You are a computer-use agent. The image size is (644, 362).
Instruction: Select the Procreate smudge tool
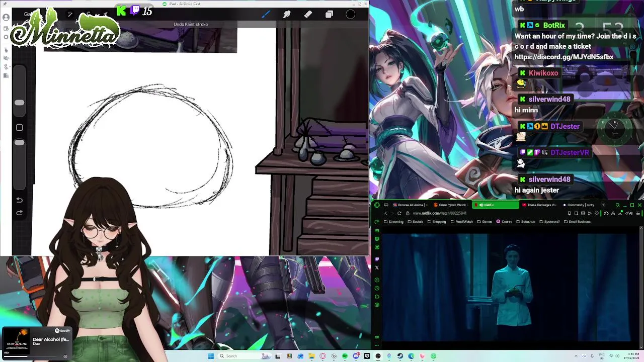point(287,14)
